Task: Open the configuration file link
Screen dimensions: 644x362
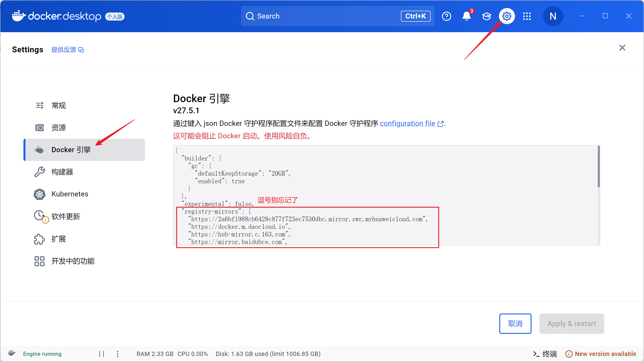Action: coord(407,123)
